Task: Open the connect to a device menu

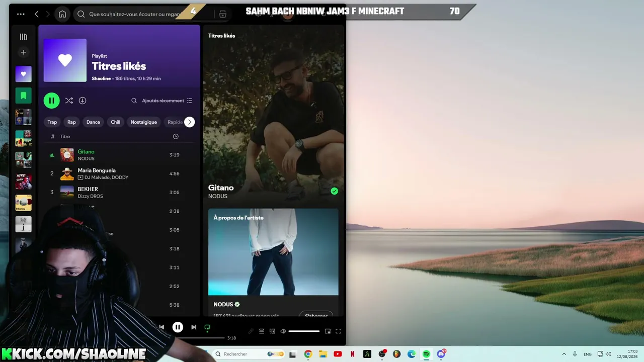Action: 273,331
